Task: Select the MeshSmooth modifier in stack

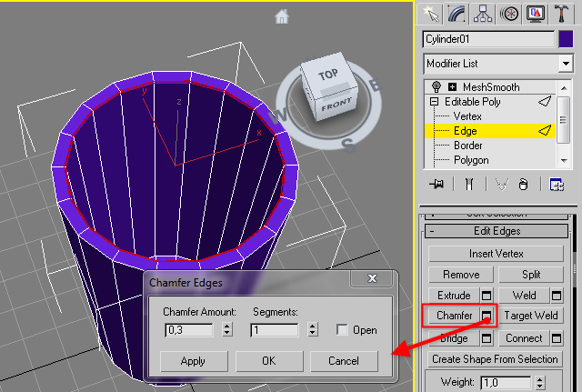Action: pos(491,87)
